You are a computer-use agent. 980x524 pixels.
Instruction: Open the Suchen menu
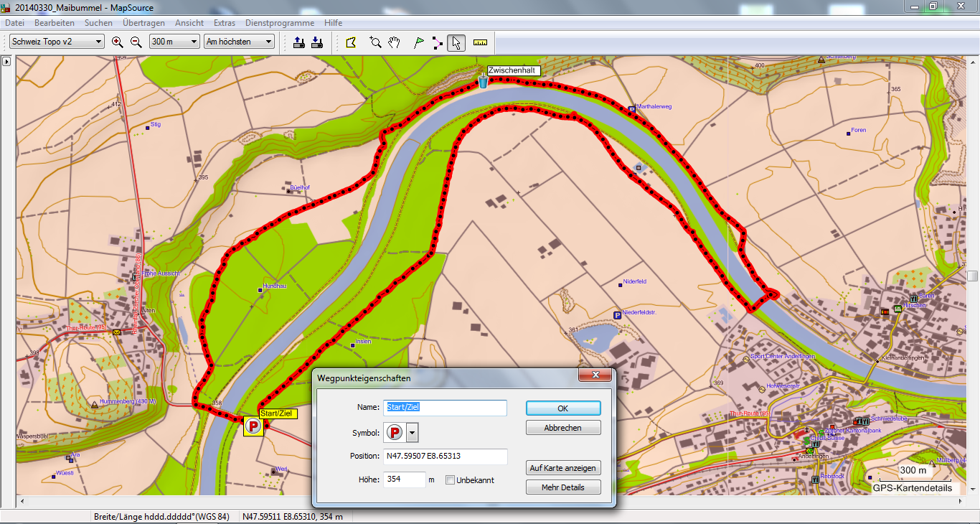[x=98, y=23]
